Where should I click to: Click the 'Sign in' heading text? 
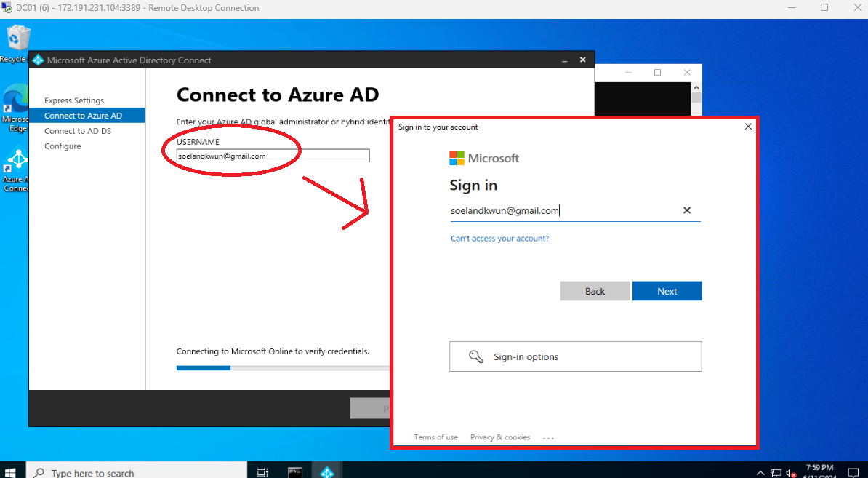click(x=473, y=185)
